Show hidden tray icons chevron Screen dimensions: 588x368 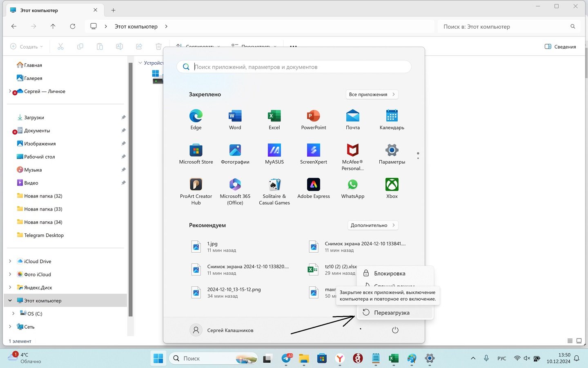tap(473, 359)
